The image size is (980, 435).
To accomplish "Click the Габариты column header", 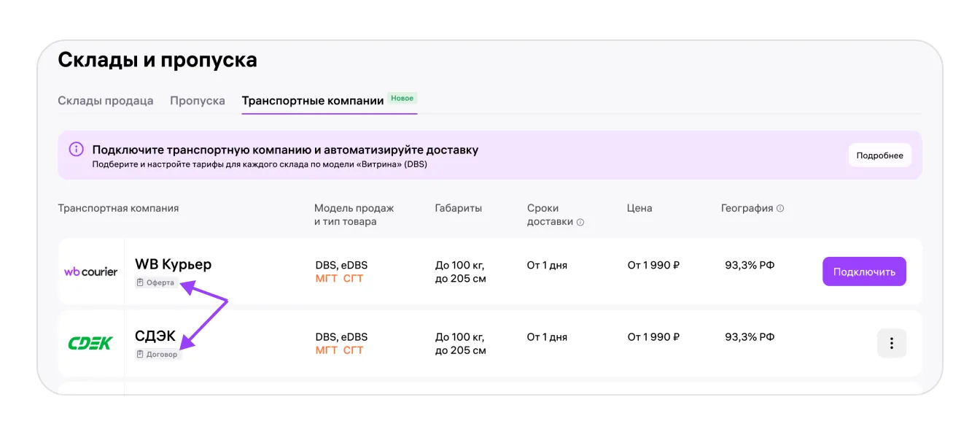I will pyautogui.click(x=459, y=208).
